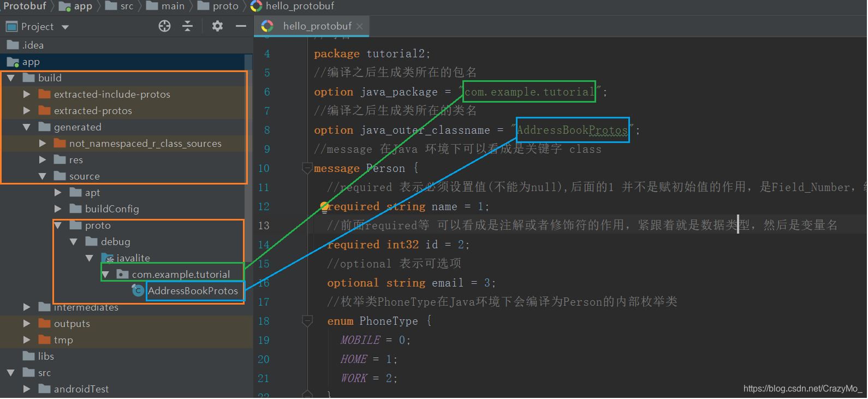Click the hello_protobuf breadcrumb item
This screenshot has height=399, width=868.
(x=293, y=6)
